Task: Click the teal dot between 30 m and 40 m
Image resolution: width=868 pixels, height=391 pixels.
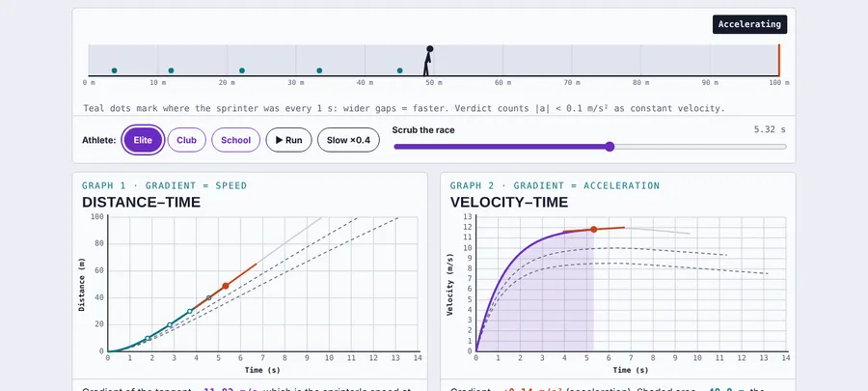Action: 319,70
